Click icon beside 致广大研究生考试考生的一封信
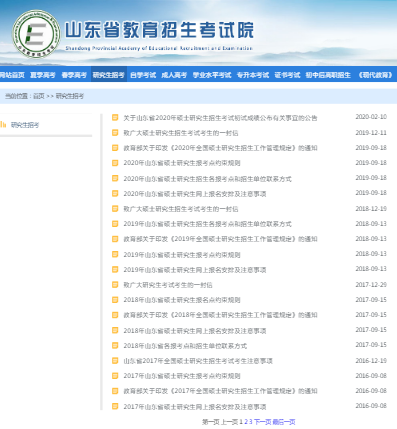The height and width of the screenshot is (429, 397). 115,285
